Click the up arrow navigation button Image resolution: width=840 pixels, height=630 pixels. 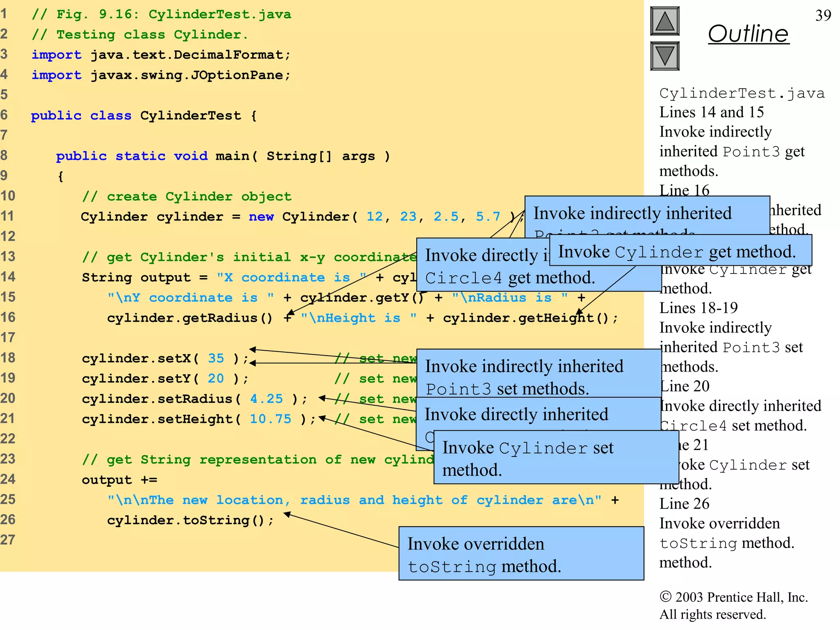pyautogui.click(x=664, y=21)
